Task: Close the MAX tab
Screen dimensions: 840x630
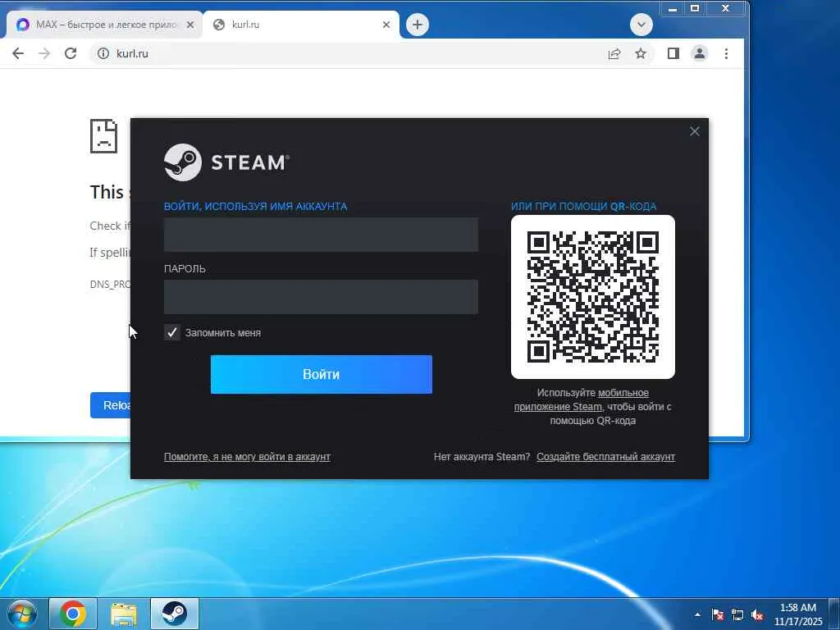Action: 190,25
